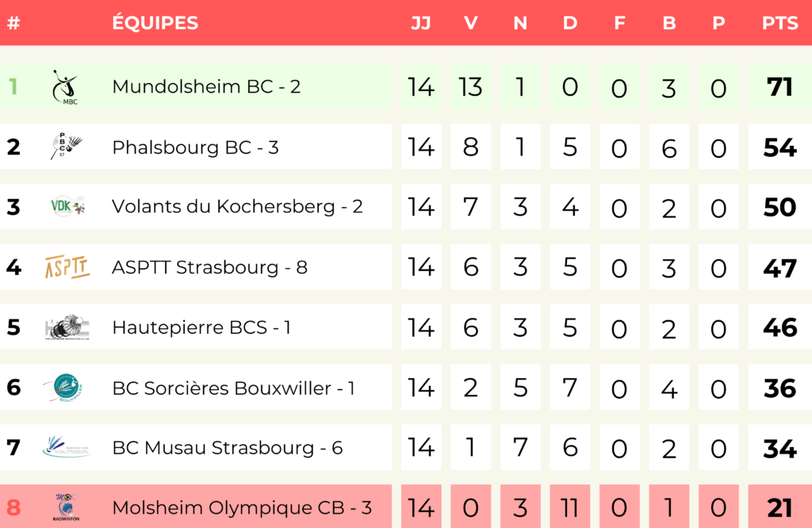Screen dimensions: 812x528
Task: Click BC Sorcières Bouxwiller - 1 name
Action: tap(234, 388)
